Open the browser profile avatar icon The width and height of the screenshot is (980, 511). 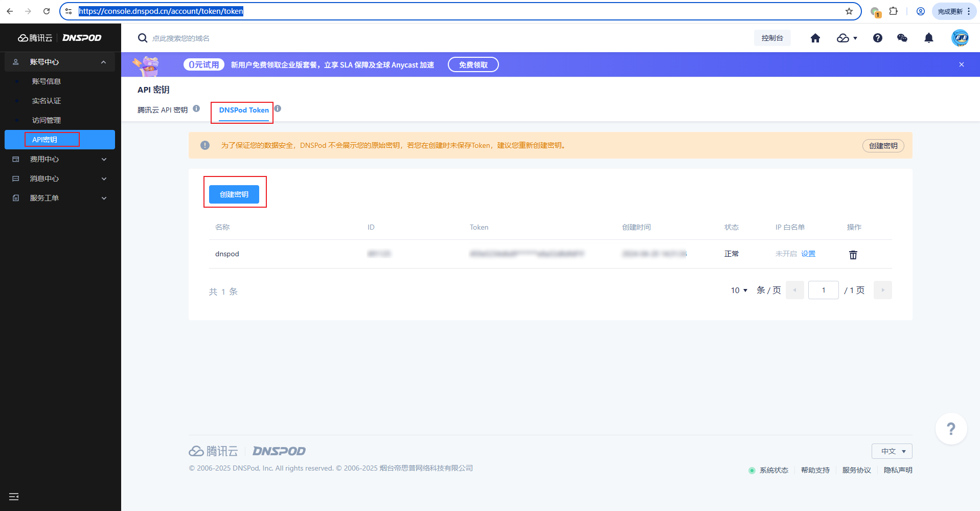coord(921,11)
